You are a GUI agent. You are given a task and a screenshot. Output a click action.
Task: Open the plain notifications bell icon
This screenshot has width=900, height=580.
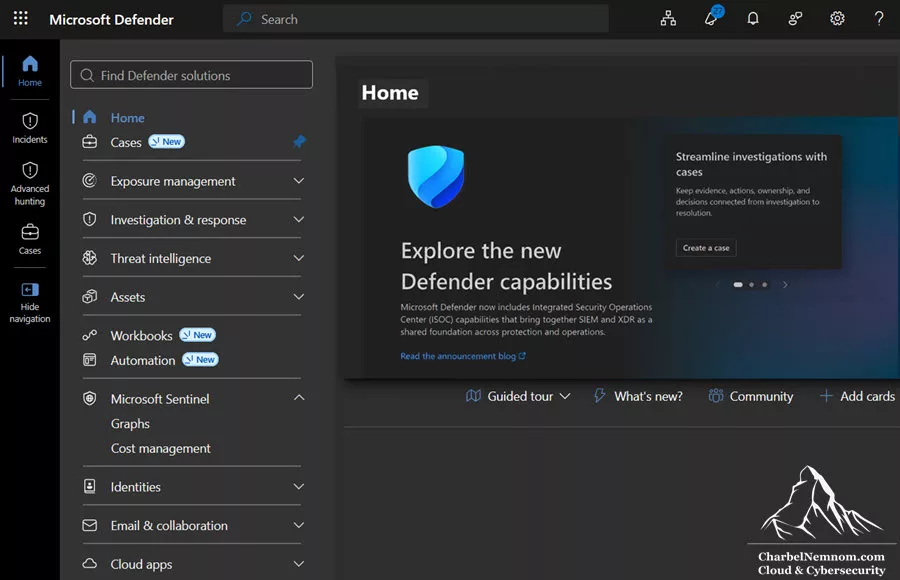[752, 19]
